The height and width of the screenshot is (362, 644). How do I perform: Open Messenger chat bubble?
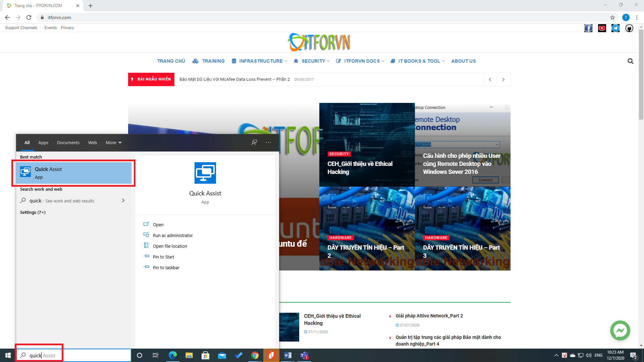620,330
